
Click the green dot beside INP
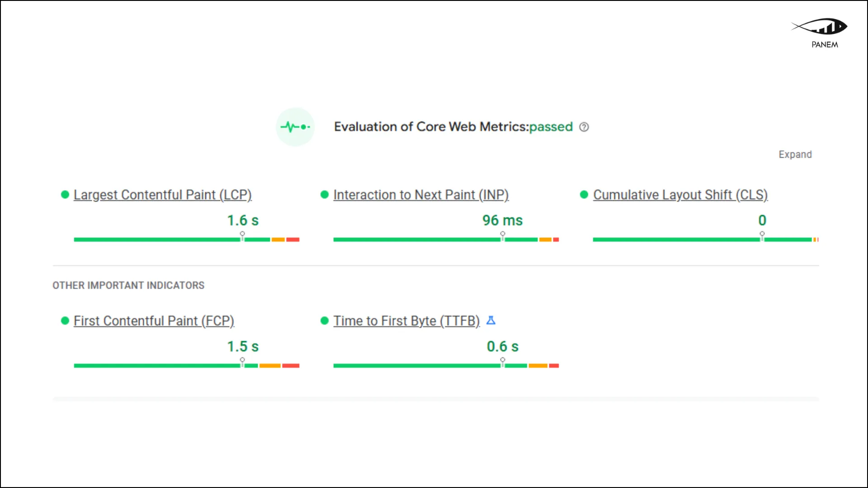(x=324, y=194)
